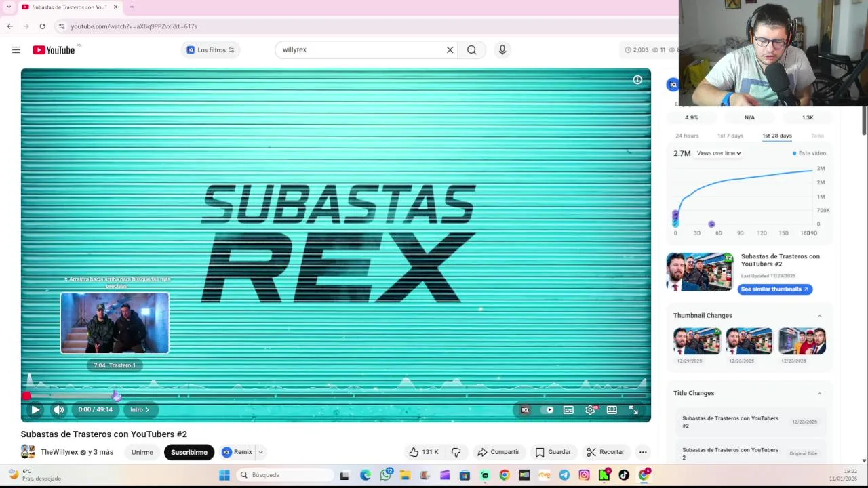Open Instagram from the taskbar

point(584,475)
